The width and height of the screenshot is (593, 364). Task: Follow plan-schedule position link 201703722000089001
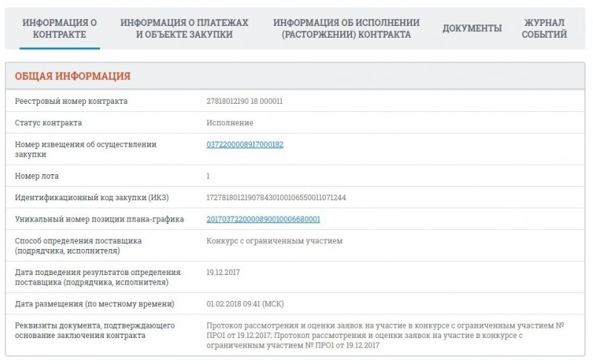click(x=263, y=219)
